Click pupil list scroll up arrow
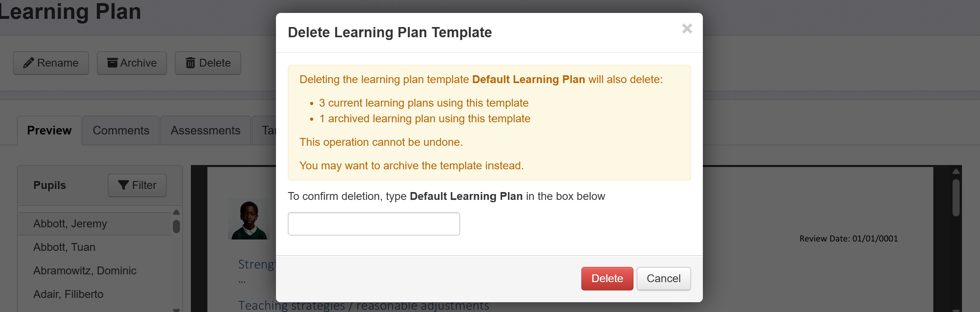The width and height of the screenshot is (980, 312). coord(176,212)
